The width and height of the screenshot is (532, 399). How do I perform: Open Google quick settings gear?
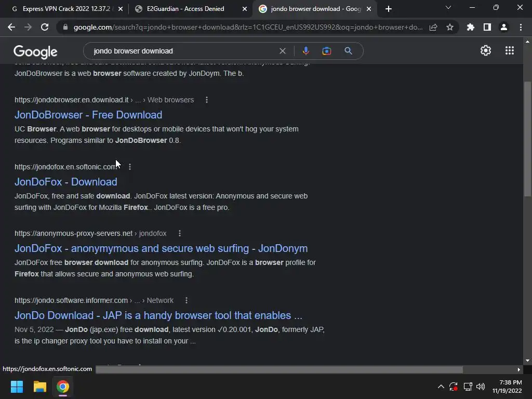[486, 50]
